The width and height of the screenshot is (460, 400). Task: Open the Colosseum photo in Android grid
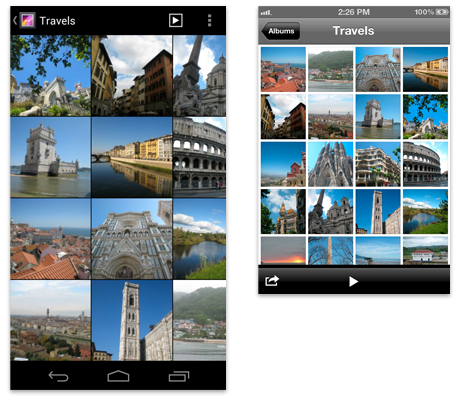click(199, 157)
